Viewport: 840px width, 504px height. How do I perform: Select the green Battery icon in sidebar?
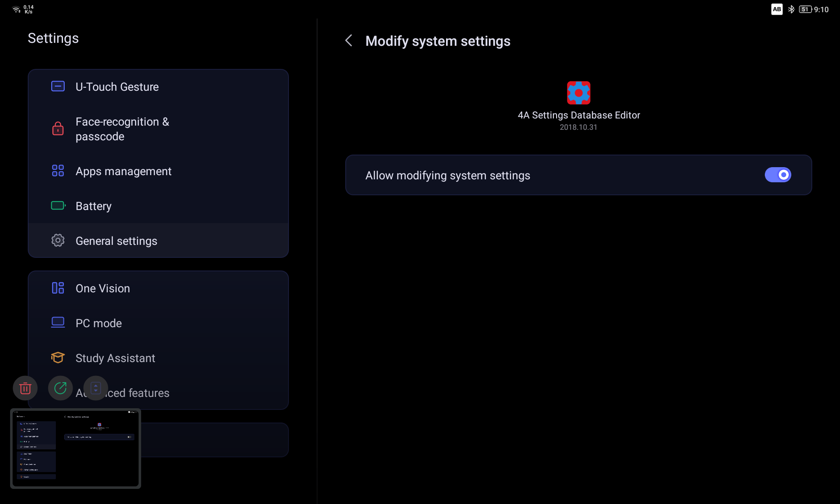point(58,205)
